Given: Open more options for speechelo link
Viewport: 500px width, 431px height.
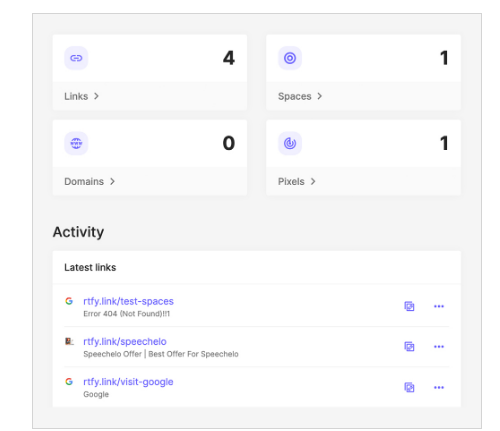Looking at the screenshot, I should point(439,347).
